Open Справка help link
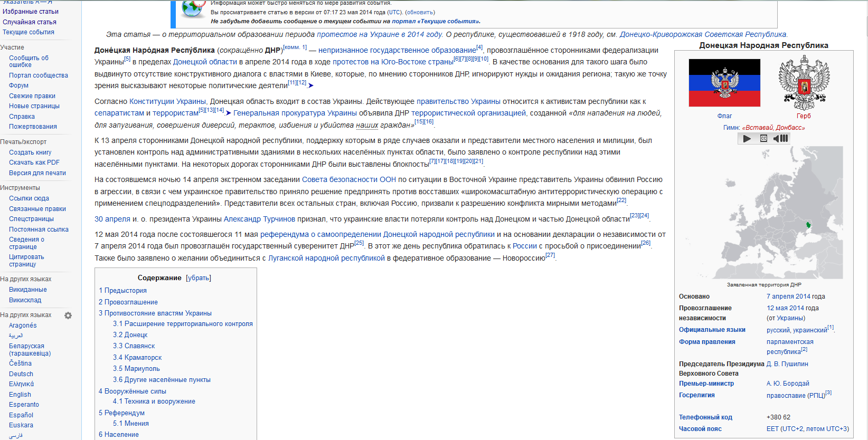This screenshot has height=440, width=868. pyautogui.click(x=22, y=117)
